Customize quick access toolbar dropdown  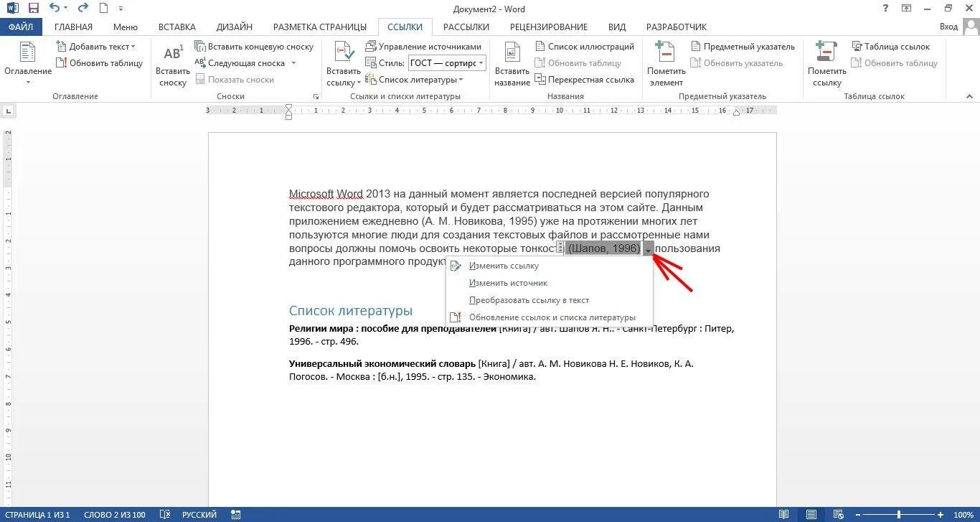pos(120,9)
